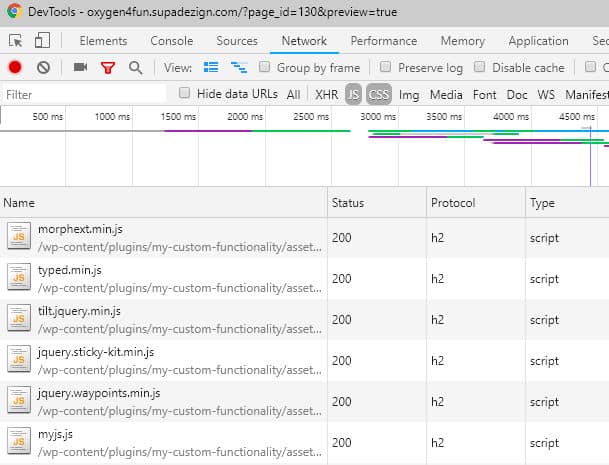The height and width of the screenshot is (465, 609).
Task: Show the overview waterfall view icon
Action: pyautogui.click(x=239, y=67)
